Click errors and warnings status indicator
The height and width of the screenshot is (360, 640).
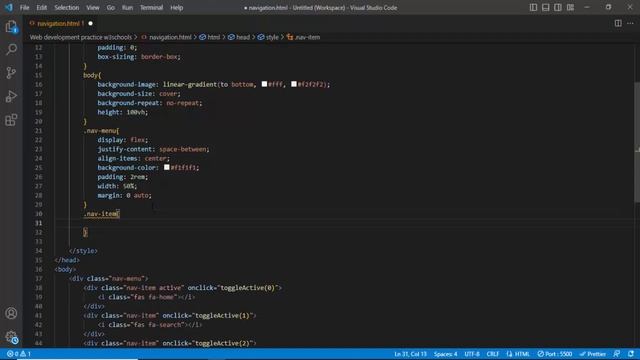(19, 354)
